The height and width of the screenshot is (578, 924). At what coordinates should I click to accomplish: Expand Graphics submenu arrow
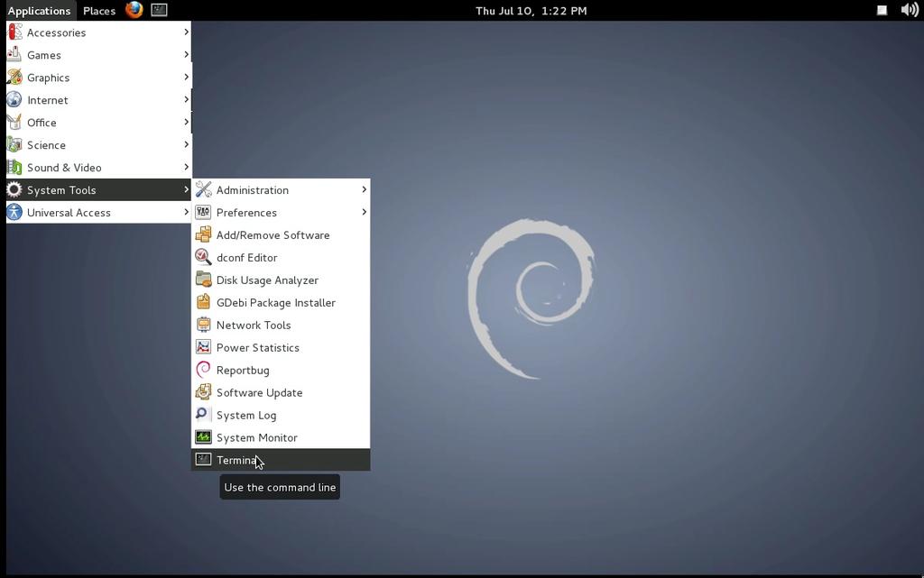(x=186, y=77)
